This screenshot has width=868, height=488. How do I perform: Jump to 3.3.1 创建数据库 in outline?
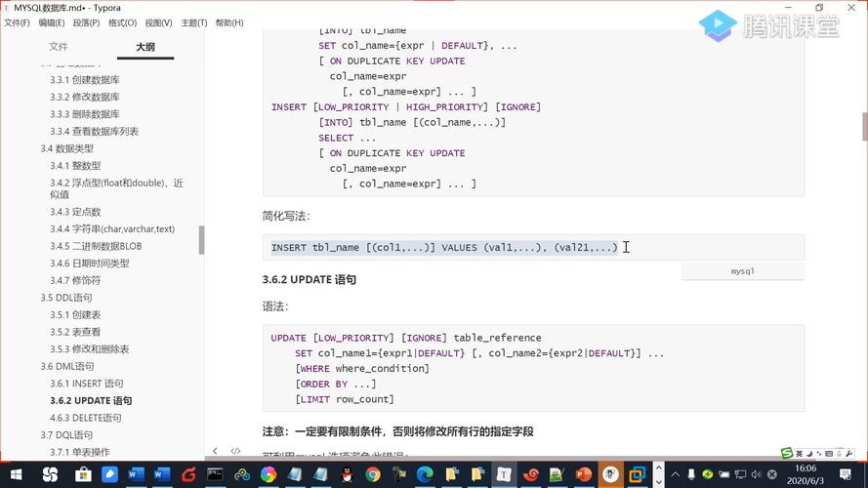click(85, 80)
